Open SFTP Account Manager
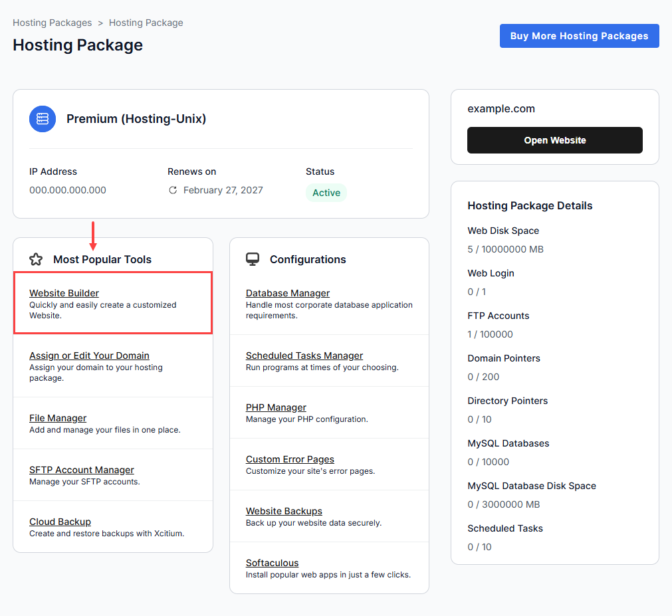The image size is (672, 616). pyautogui.click(x=82, y=470)
